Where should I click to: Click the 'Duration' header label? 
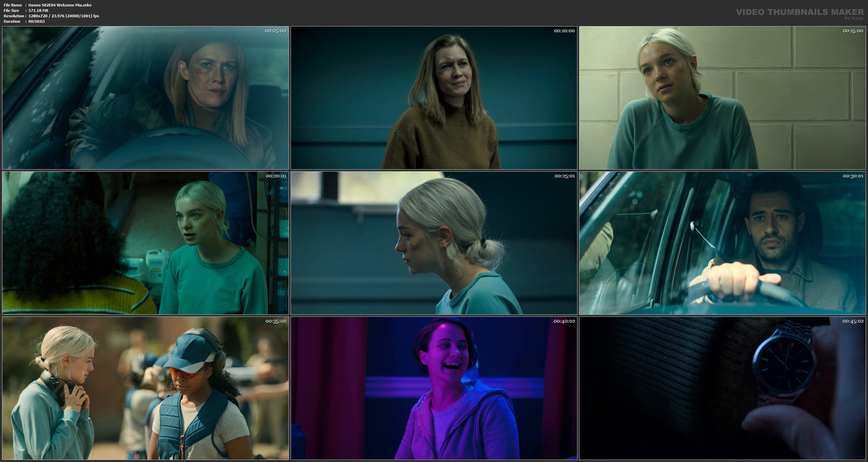pos(12,21)
